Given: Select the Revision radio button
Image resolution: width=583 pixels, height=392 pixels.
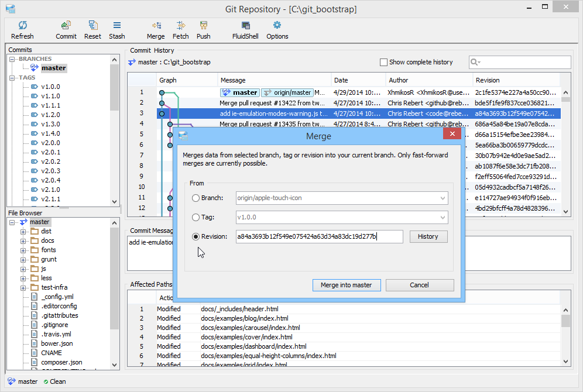Looking at the screenshot, I should click(x=196, y=237).
